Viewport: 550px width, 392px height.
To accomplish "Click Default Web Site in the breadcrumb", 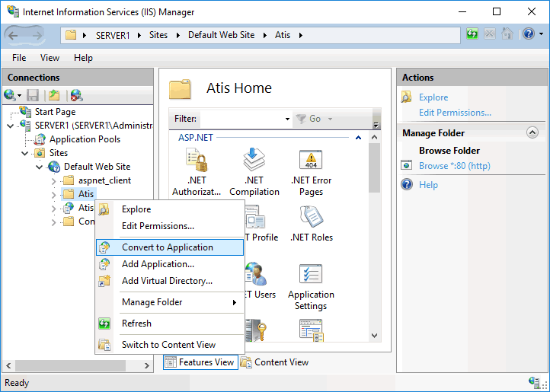I will coord(222,35).
